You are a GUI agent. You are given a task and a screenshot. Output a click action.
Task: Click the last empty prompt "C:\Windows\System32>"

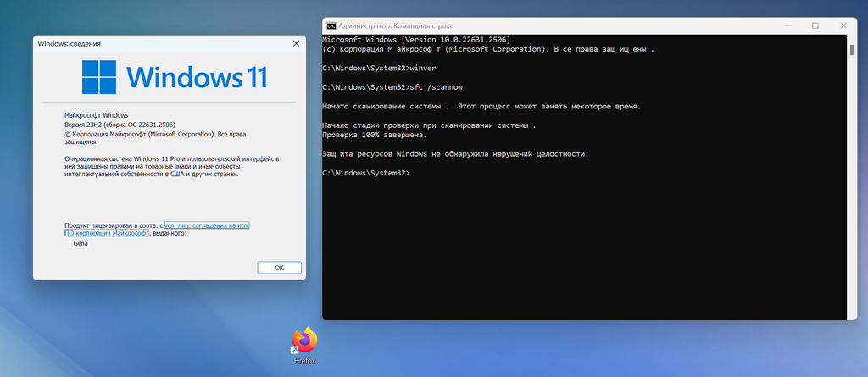(366, 173)
